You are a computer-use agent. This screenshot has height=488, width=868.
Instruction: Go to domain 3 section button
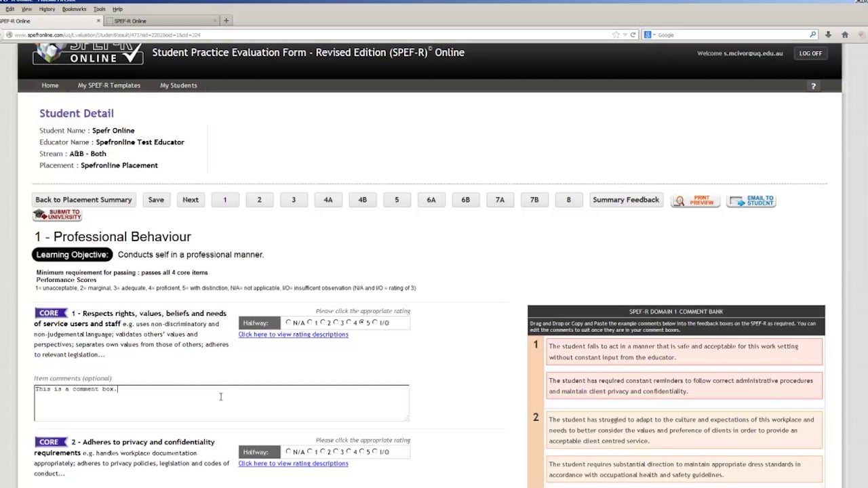coord(294,200)
